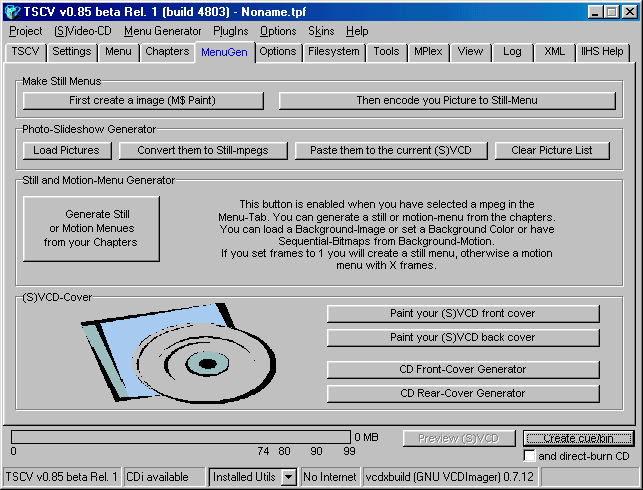This screenshot has width=643, height=490.
Task: Select the IIHS Help tab
Action: (x=603, y=51)
